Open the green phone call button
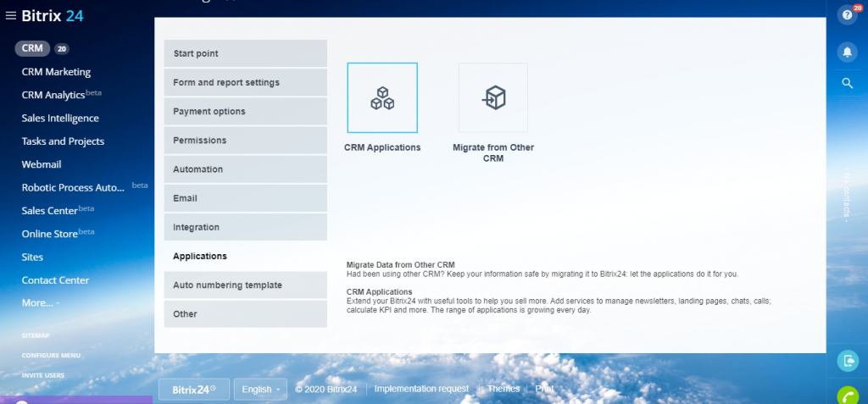868x404 pixels. (x=847, y=396)
